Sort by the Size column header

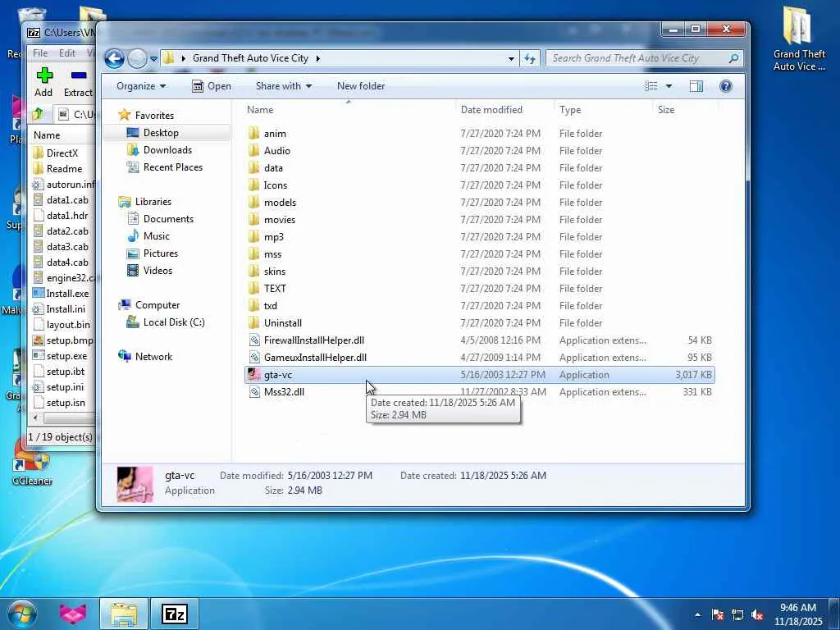tap(666, 110)
